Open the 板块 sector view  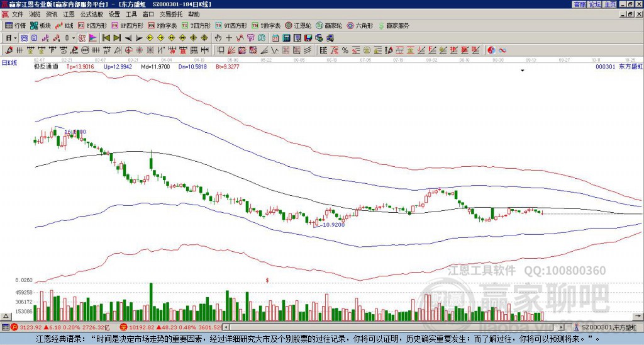point(40,25)
